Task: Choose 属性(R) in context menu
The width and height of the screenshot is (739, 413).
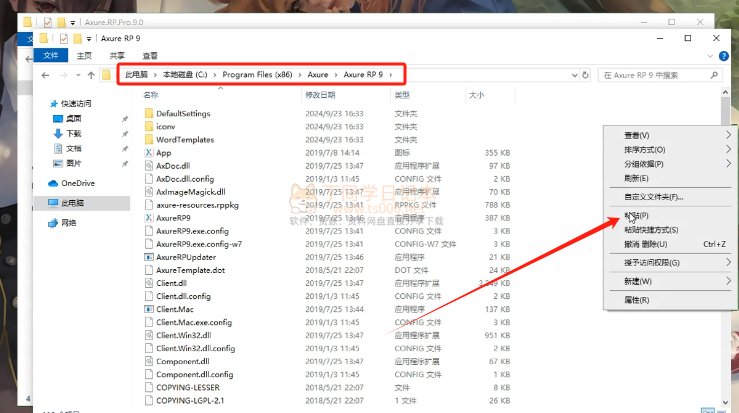Action: click(671, 300)
